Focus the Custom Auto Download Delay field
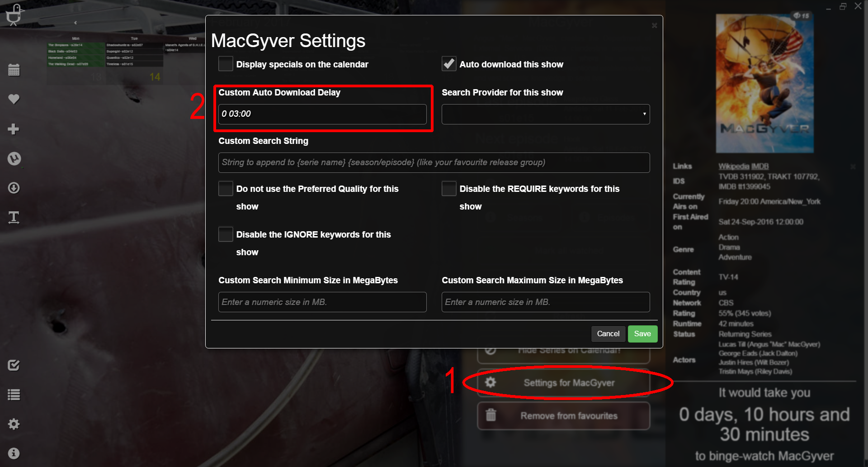This screenshot has height=467, width=868. click(x=322, y=114)
